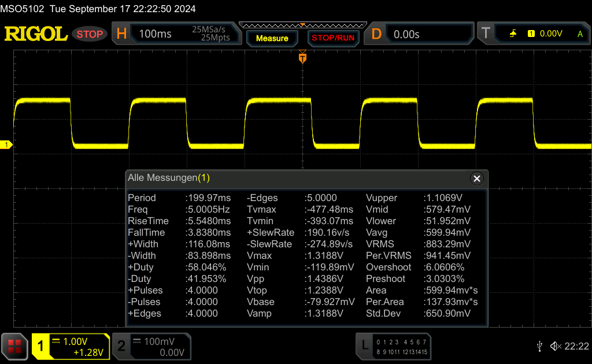The image size is (592, 364).
Task: Click the Vbase value -79.927mV
Action: [x=330, y=302]
